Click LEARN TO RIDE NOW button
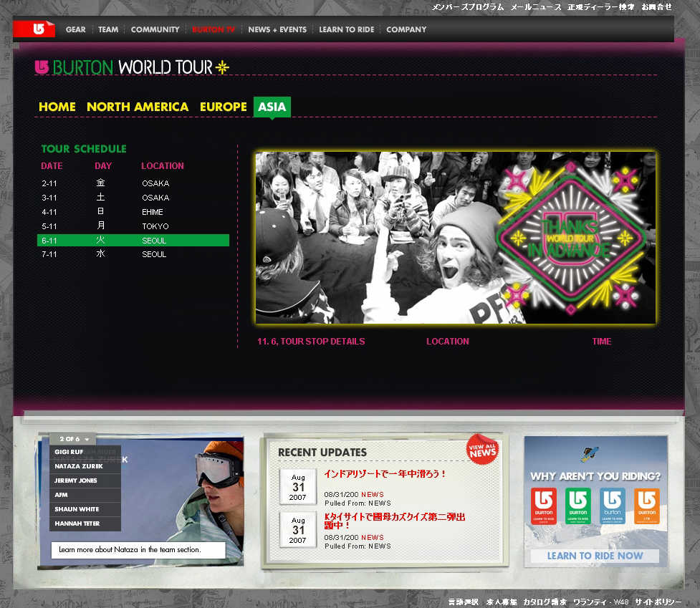The height and width of the screenshot is (608, 700). point(595,556)
